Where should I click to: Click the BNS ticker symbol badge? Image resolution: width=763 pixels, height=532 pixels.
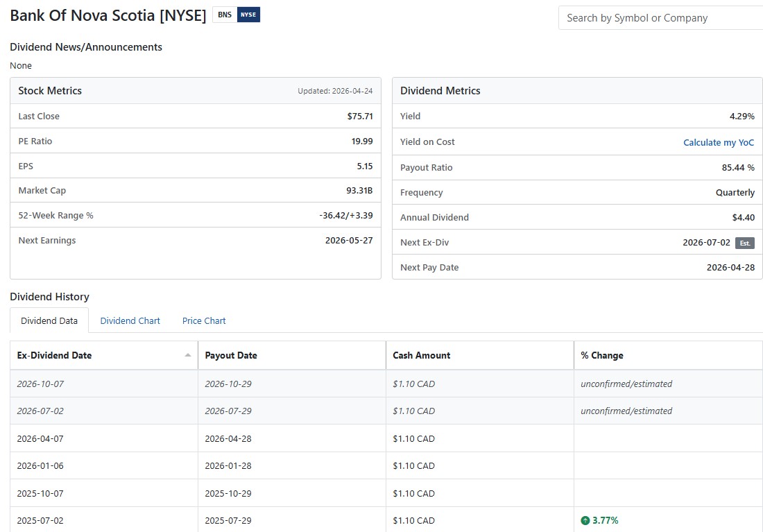(x=225, y=15)
